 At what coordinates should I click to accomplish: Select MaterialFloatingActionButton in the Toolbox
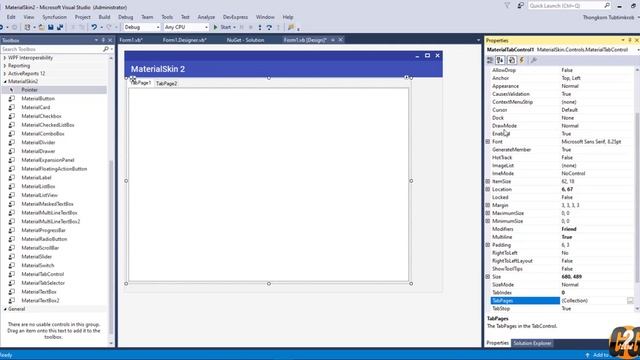point(54,169)
